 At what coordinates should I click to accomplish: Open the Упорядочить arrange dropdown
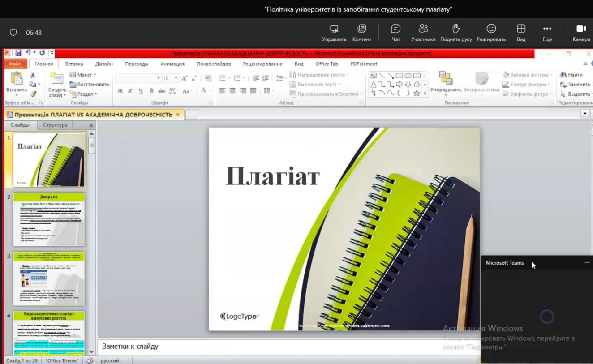click(x=446, y=83)
